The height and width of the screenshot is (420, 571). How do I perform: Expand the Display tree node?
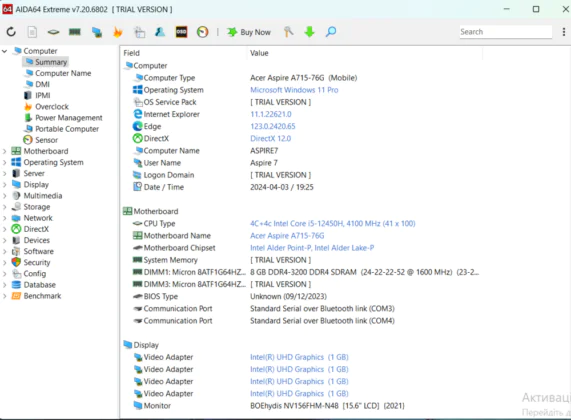(x=4, y=185)
